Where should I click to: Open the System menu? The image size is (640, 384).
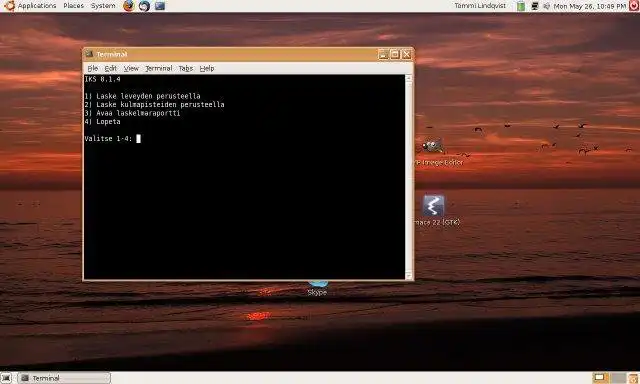coord(103,6)
